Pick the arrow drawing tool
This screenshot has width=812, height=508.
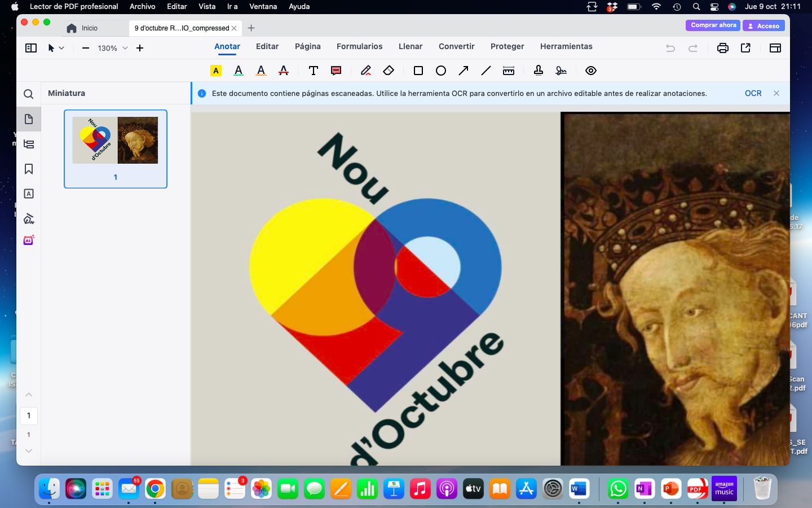pyautogui.click(x=464, y=71)
